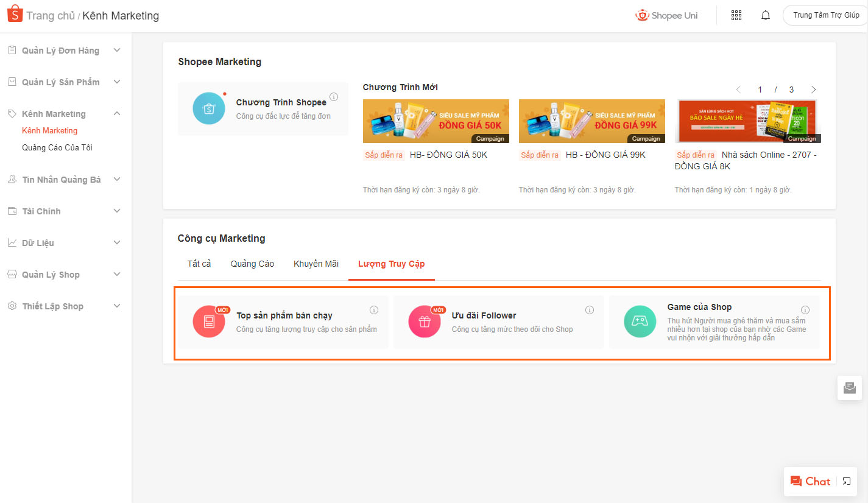Click info icon on Ưu đãi Follower

[590, 310]
